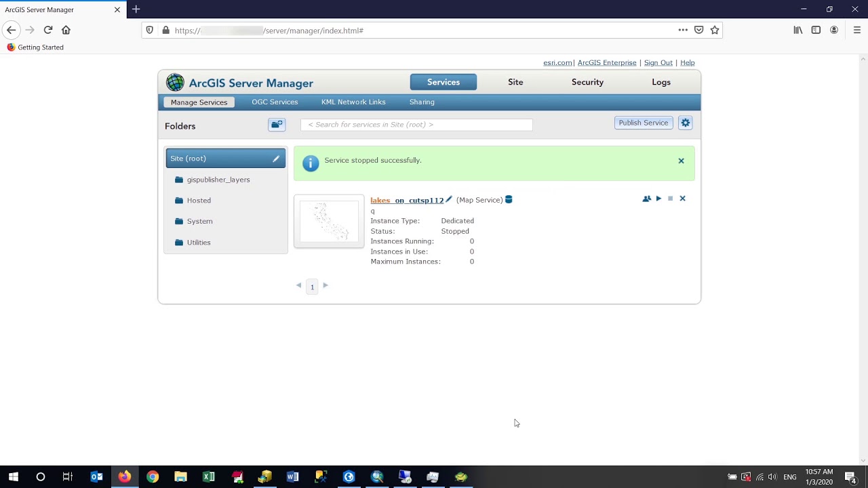Close the ArcGIS Server Manager tab
The height and width of the screenshot is (488, 868).
click(x=117, y=9)
